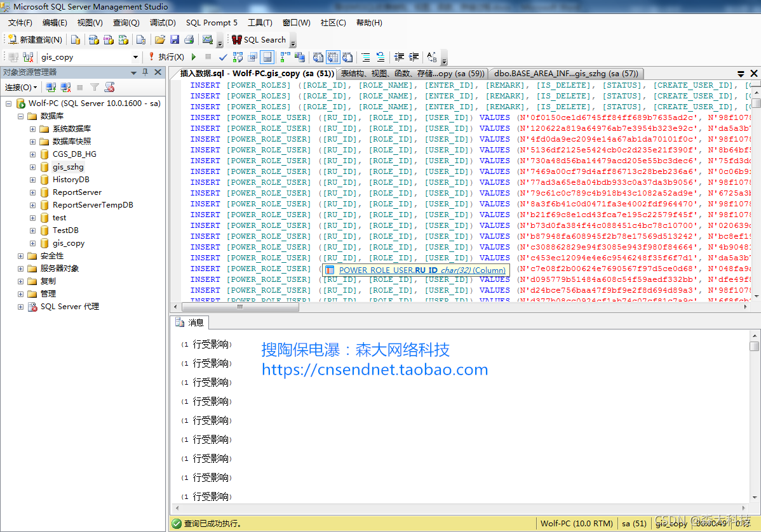761x532 pixels.
Task: Collapse the Wolf-PC server node
Action: [x=8, y=103]
